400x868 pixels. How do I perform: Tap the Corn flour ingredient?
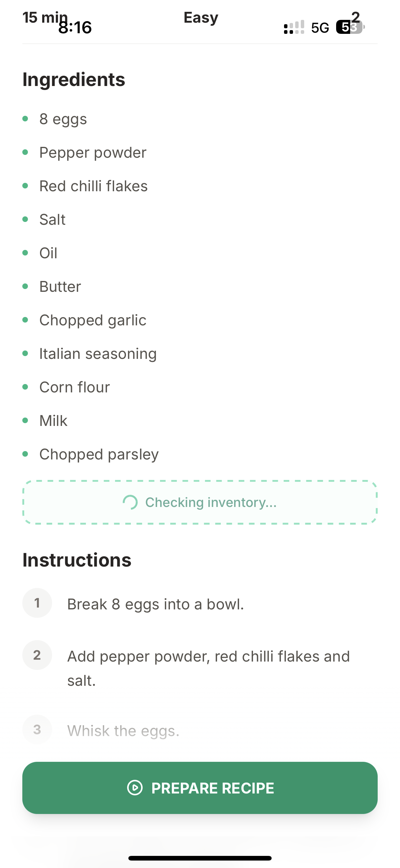click(74, 387)
